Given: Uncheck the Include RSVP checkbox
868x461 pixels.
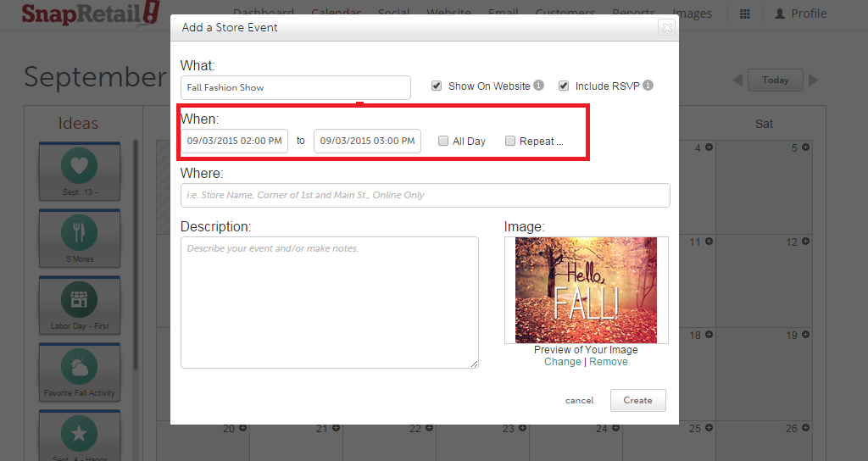Looking at the screenshot, I should 564,86.
